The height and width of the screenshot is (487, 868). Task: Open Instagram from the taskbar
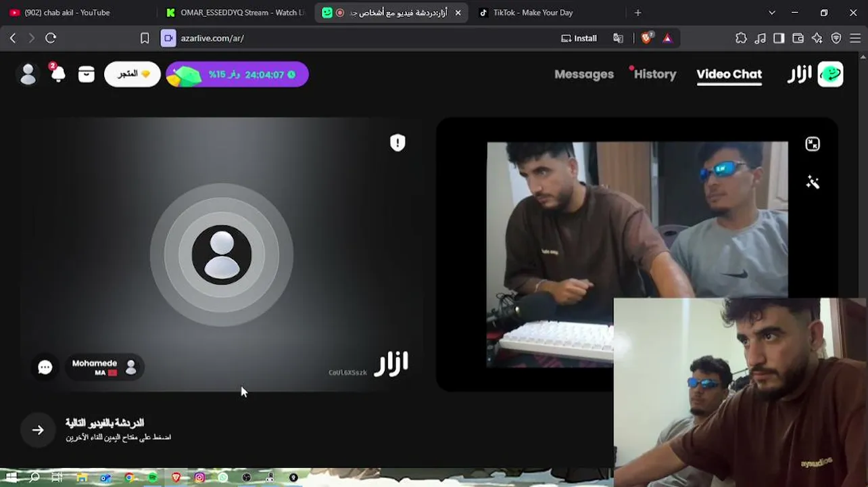pyautogui.click(x=199, y=478)
